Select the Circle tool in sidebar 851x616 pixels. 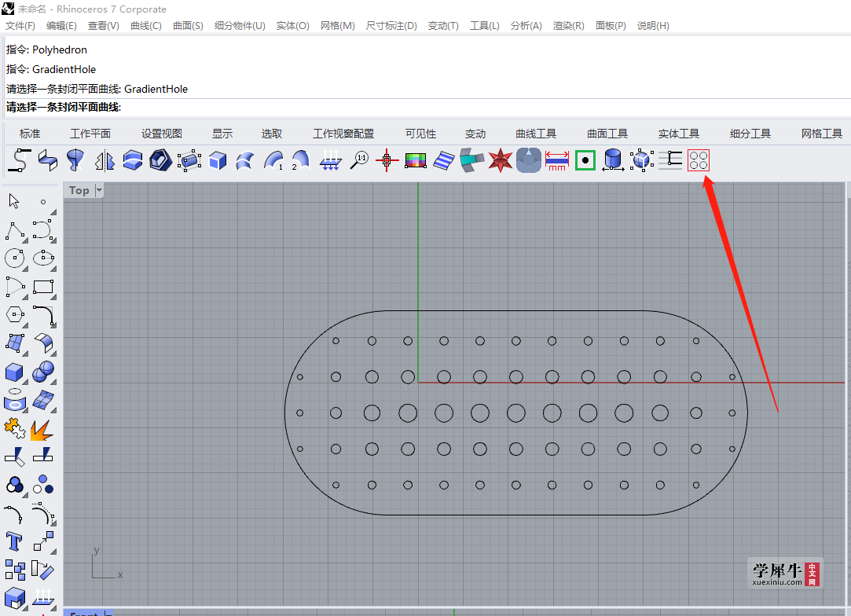coord(15,258)
